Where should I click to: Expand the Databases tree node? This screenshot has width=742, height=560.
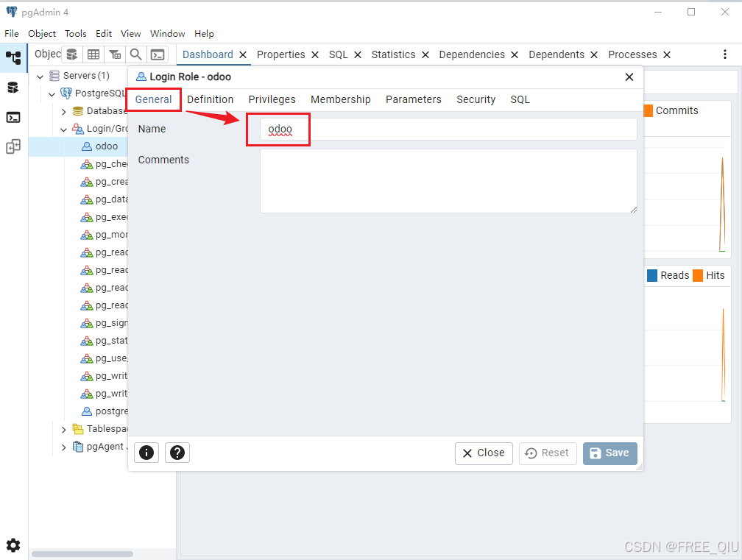click(64, 112)
